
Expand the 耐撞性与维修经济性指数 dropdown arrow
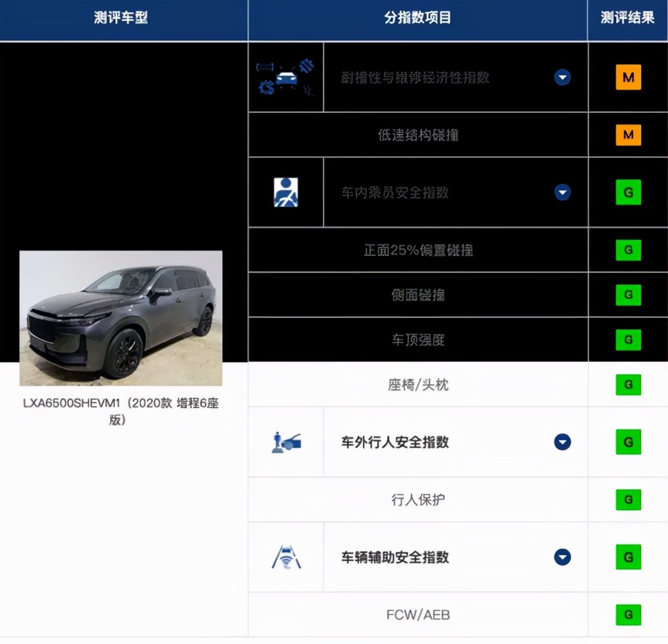(562, 77)
